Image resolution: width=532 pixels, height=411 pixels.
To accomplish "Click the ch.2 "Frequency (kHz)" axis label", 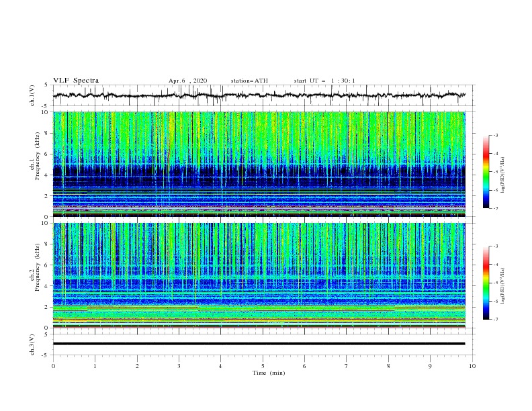I will tap(38, 267).
